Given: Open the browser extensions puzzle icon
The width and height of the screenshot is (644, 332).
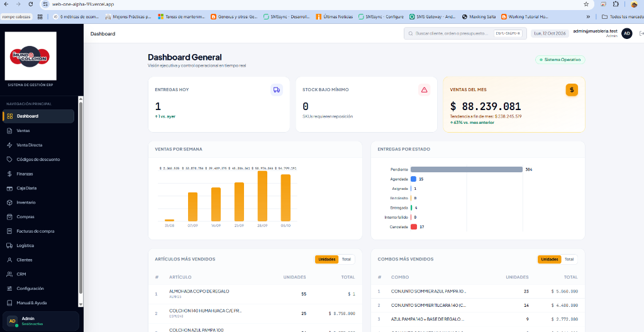Looking at the screenshot, I should coord(616,4).
